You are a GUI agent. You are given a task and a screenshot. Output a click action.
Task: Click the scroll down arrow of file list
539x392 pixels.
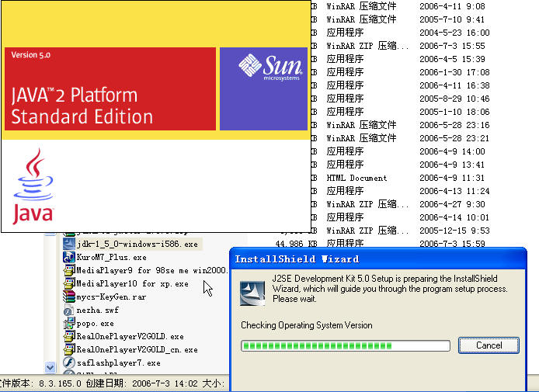[x=50, y=367]
